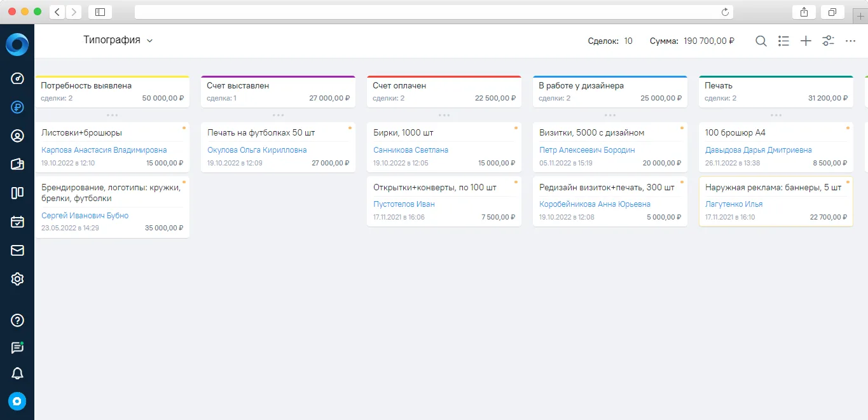Screen dimensions: 868x420
Task: Click the app logo at sidebar top
Action: click(17, 45)
